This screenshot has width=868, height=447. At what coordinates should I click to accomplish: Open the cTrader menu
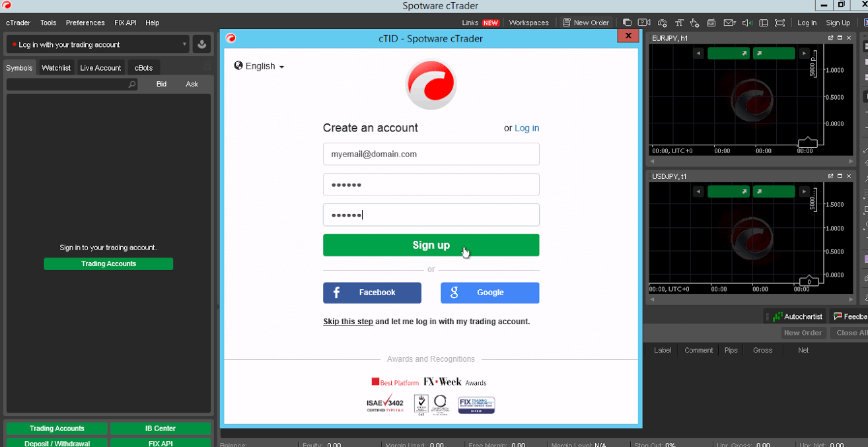tap(18, 22)
